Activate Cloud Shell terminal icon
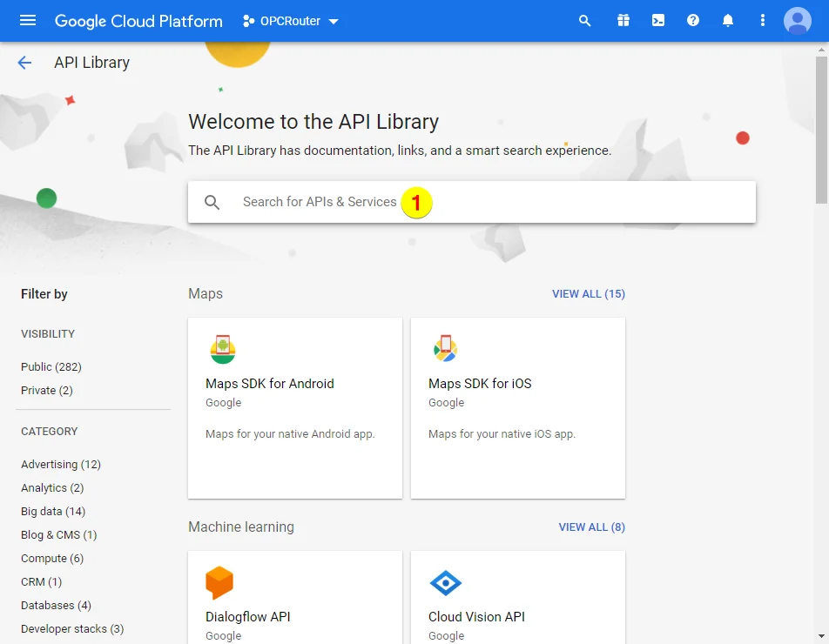 point(658,21)
